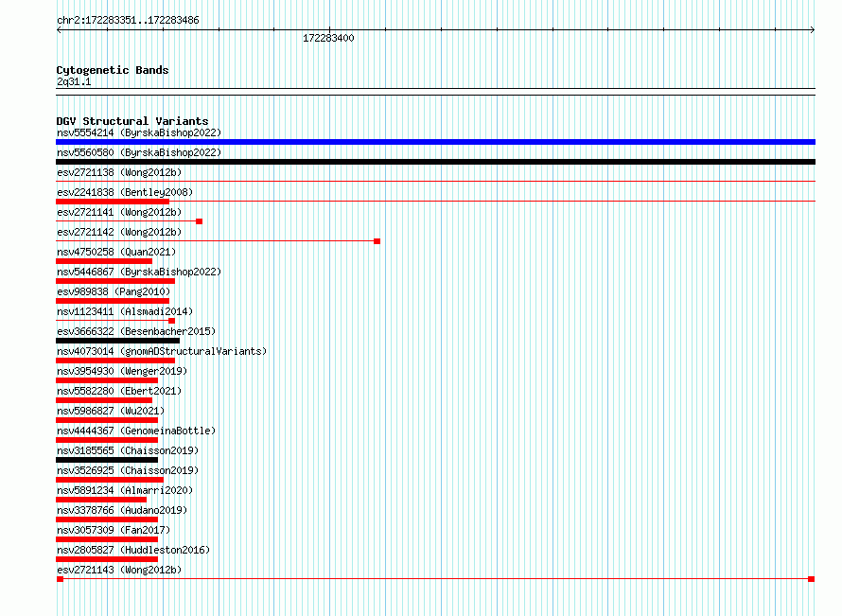Open nsv5446867 (ByrskaBishop2022) variant
Viewport: 842px width, 616px height.
tap(139, 272)
